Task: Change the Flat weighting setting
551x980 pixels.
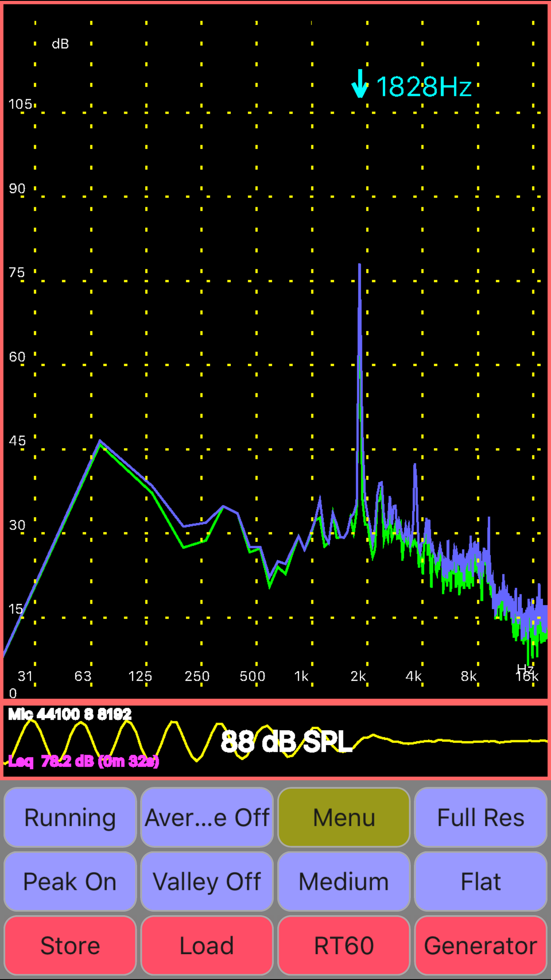Action: coord(481,881)
